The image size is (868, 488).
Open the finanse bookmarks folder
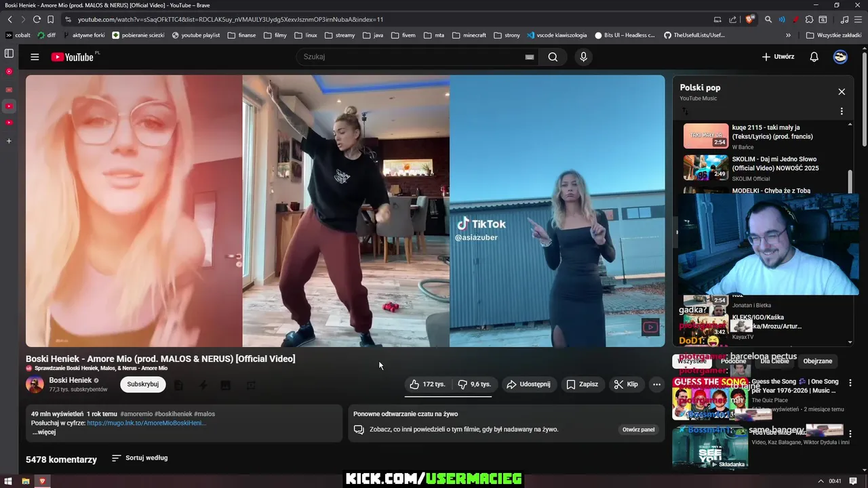pos(242,35)
